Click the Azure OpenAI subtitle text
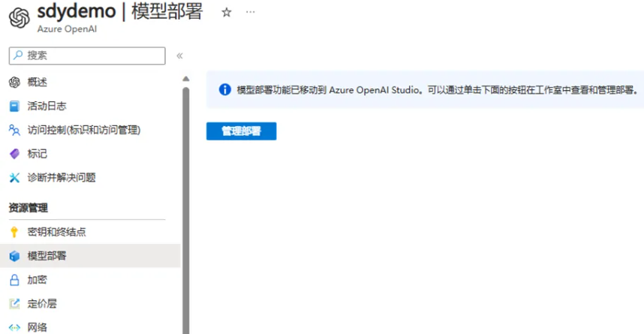Screen dimensions: 644x334 [x=67, y=29]
